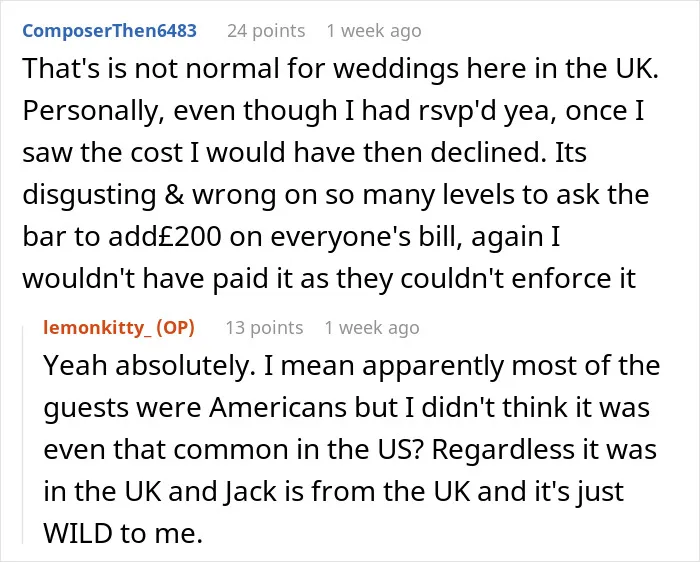This screenshot has width=700, height=562.
Task: Click the first line about UK weddings
Action: [x=340, y=69]
